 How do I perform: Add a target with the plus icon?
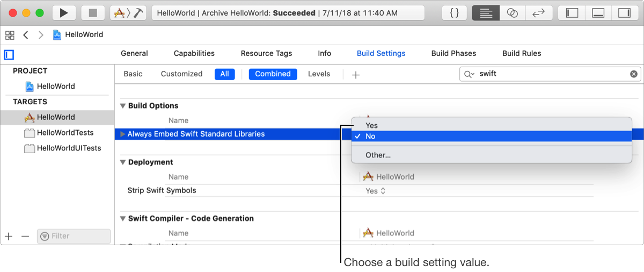(x=9, y=236)
